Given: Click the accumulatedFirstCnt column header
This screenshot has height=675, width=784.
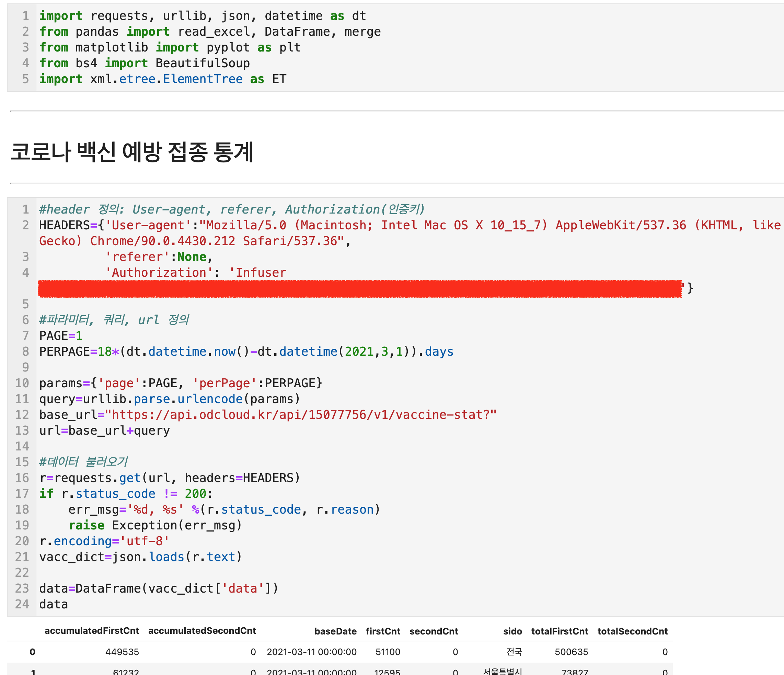Looking at the screenshot, I should pyautogui.click(x=92, y=631).
